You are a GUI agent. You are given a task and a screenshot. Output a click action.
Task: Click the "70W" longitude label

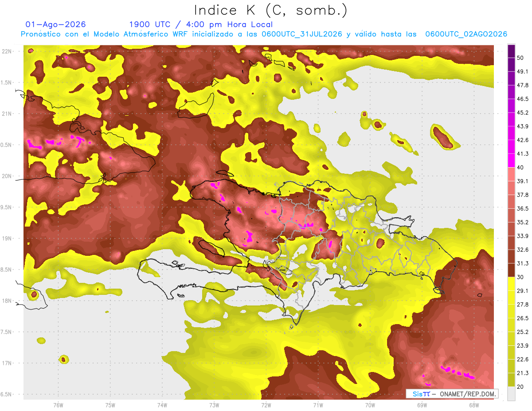coord(370,405)
